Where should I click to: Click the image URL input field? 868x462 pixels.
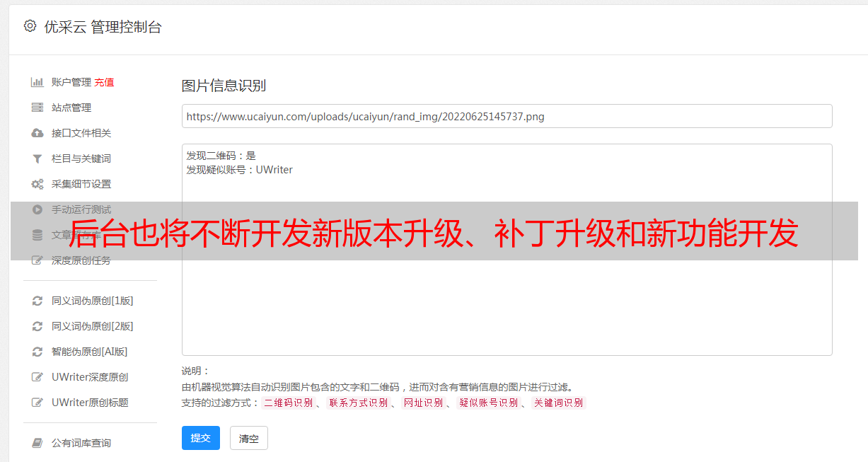(x=507, y=116)
